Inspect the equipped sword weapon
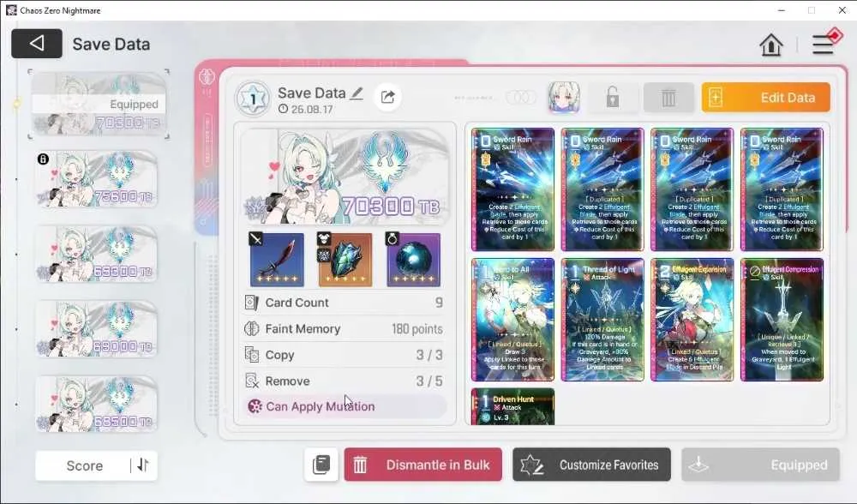This screenshot has width=857, height=504. 277,260
